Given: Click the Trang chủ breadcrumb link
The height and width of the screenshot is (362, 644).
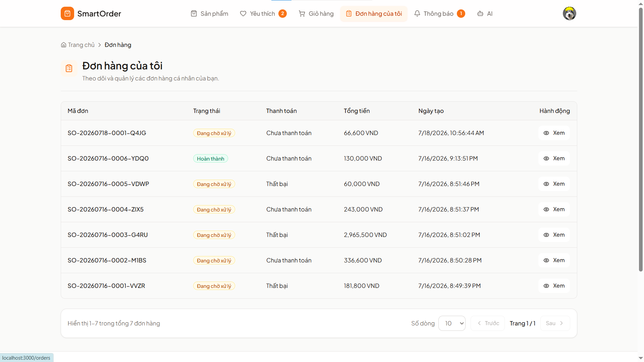Looking at the screenshot, I should 78,45.
